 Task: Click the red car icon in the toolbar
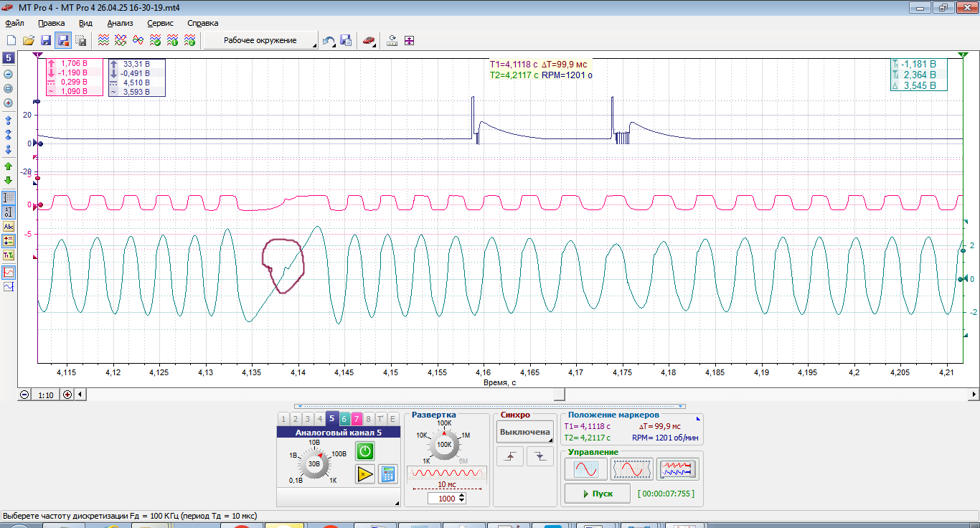pyautogui.click(x=369, y=41)
